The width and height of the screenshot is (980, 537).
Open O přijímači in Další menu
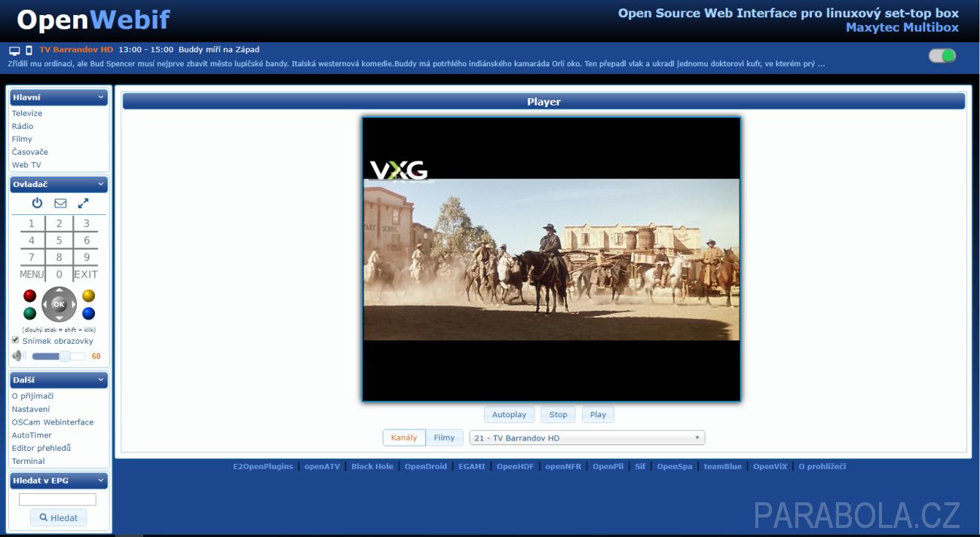pyautogui.click(x=32, y=396)
